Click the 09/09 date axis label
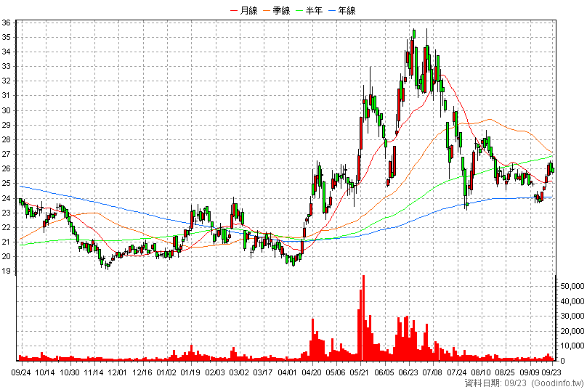 530,372
